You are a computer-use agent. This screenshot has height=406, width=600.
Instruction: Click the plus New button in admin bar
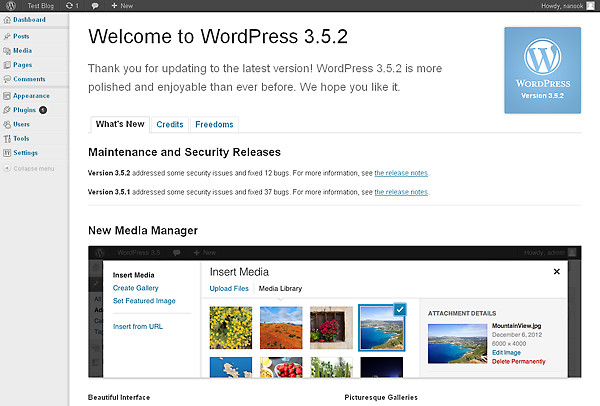(x=122, y=6)
